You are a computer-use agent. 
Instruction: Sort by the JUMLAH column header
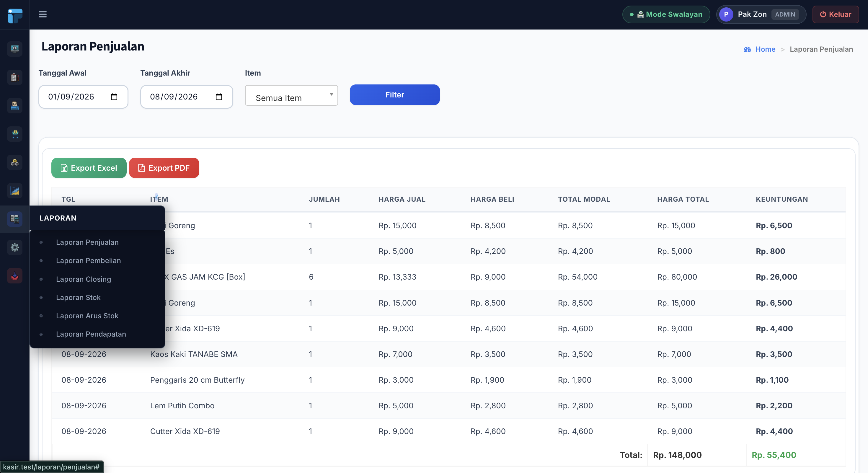[324, 199]
